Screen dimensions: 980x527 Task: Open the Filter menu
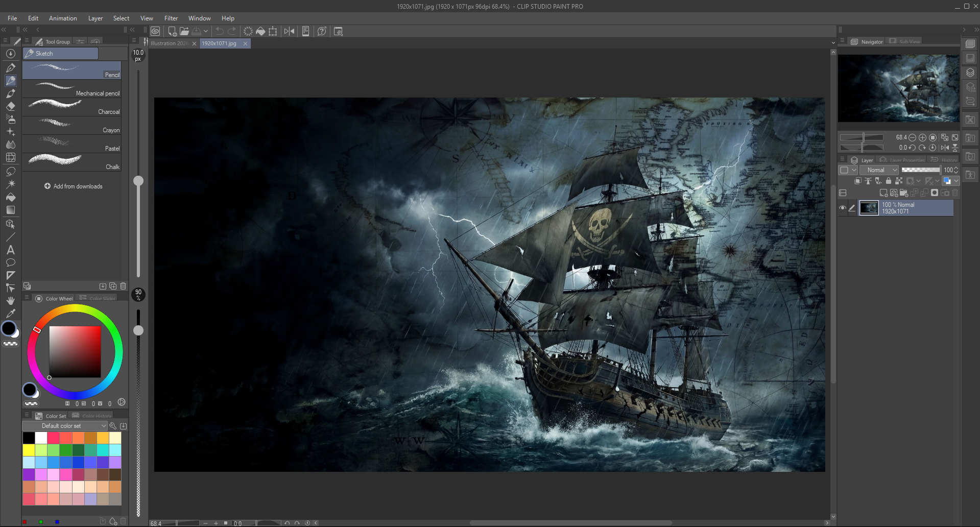click(171, 18)
